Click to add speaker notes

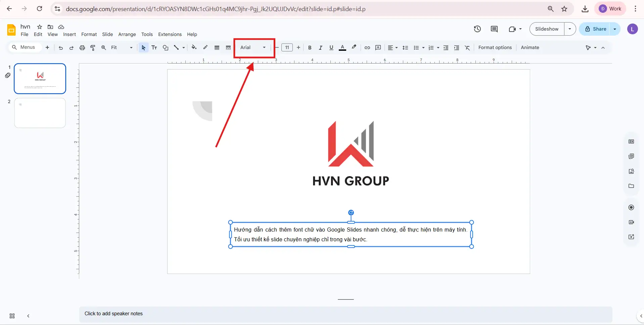[346, 314]
